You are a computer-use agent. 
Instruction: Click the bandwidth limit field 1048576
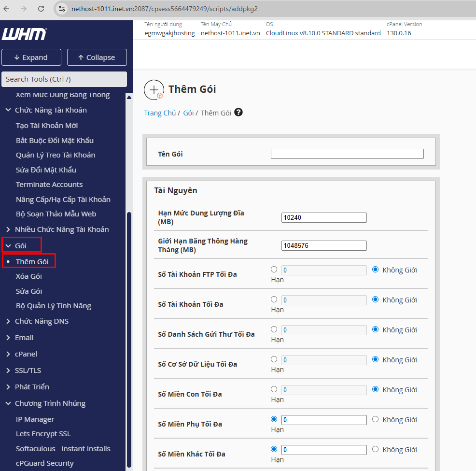pos(324,245)
